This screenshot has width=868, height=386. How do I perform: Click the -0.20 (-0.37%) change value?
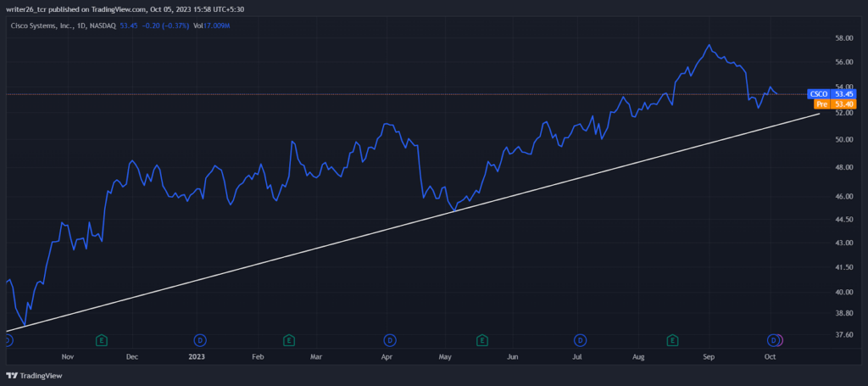164,25
